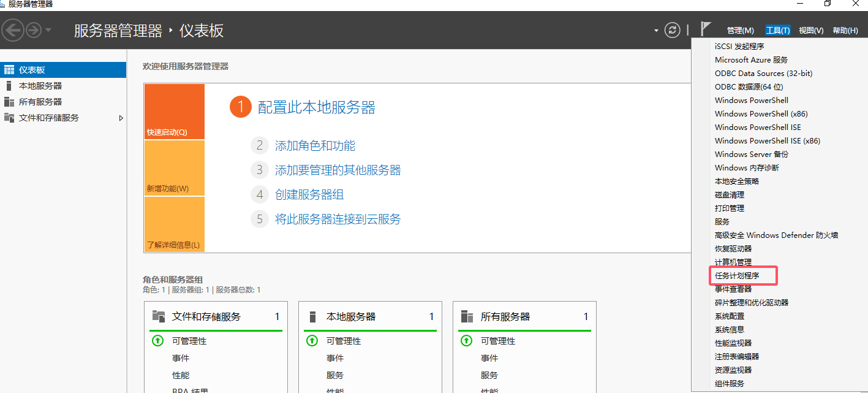This screenshot has width=868, height=393.
Task: Open 恢复驱动器 menu item
Action: 733,248
